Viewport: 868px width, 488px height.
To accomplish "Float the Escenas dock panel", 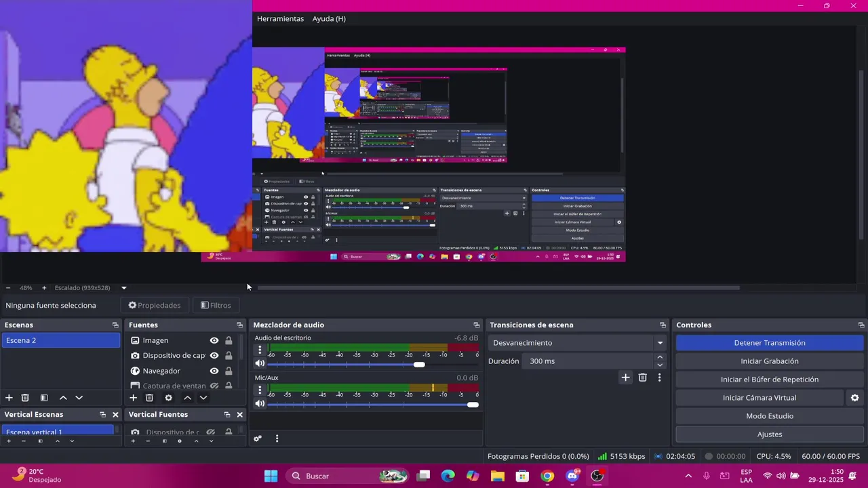I will pos(115,325).
